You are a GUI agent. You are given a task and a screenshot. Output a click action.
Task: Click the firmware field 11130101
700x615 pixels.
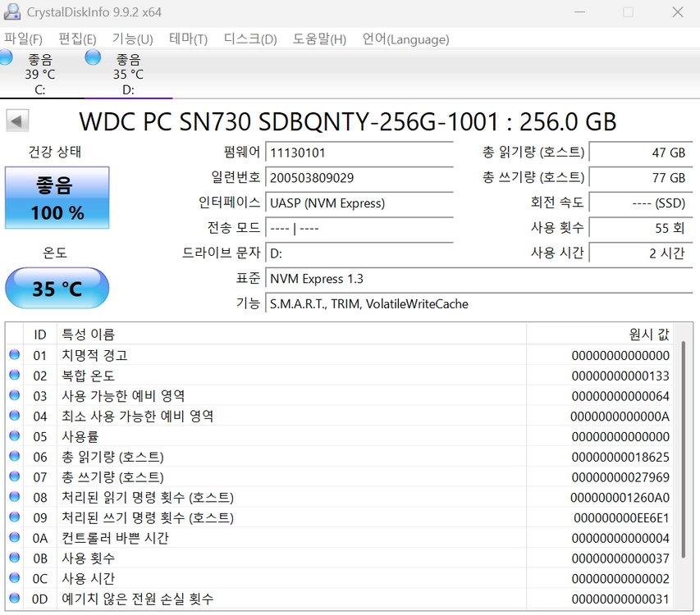coord(359,153)
